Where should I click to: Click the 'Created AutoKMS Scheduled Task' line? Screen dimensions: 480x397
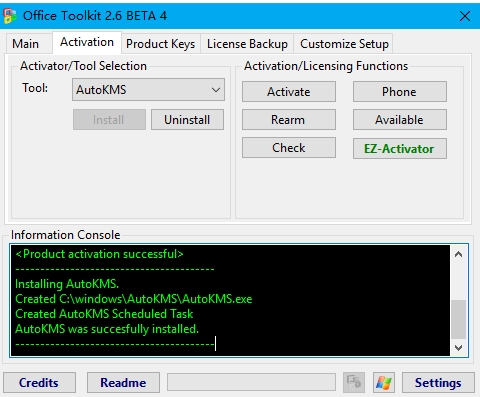pos(104,314)
